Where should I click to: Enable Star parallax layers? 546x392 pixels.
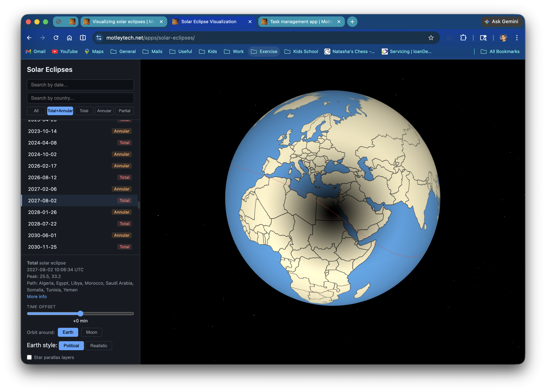pos(29,357)
